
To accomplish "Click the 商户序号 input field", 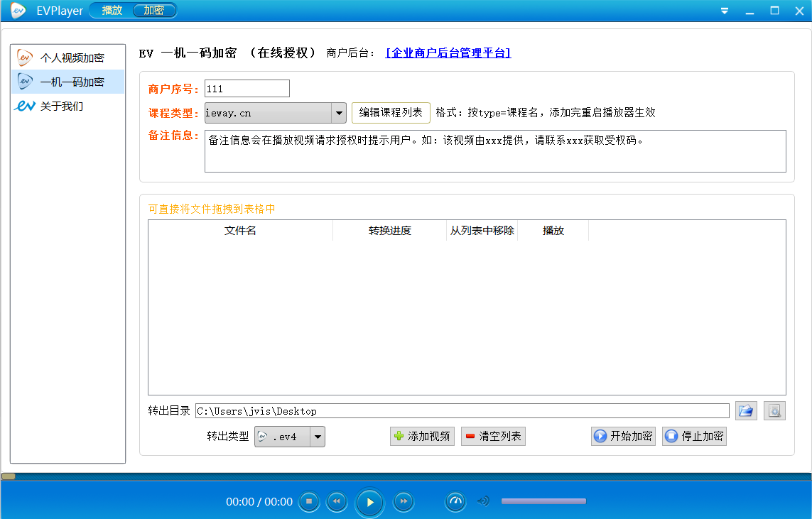I will coord(247,88).
